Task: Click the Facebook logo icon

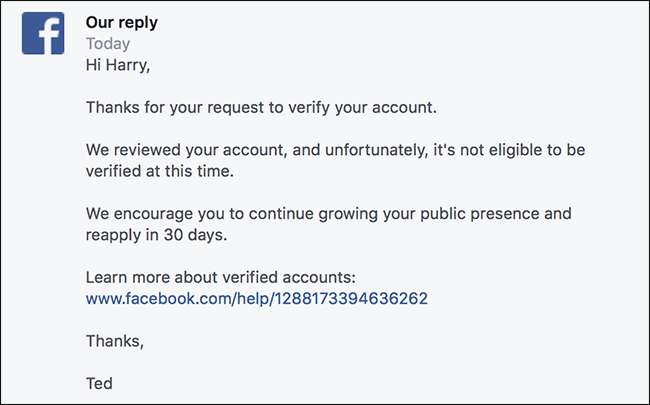Action: pyautogui.click(x=43, y=33)
